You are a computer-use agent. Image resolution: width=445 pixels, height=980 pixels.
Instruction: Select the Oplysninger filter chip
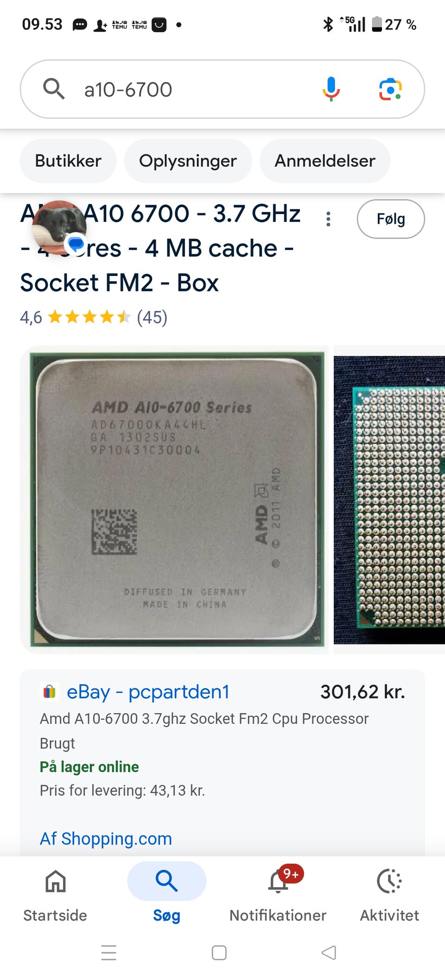(188, 161)
